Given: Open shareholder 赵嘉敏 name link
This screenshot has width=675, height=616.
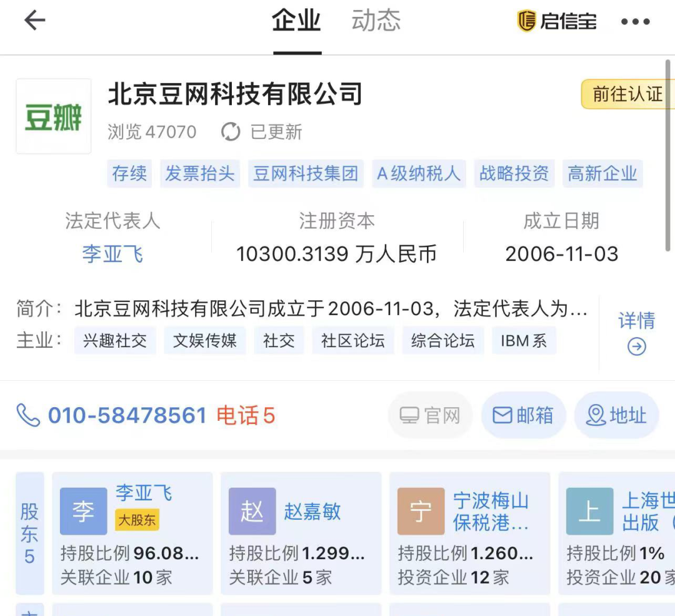Looking at the screenshot, I should point(312,512).
